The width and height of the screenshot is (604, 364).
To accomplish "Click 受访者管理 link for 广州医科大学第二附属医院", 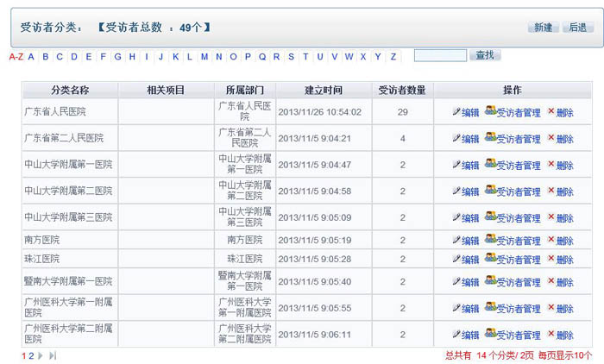I will tap(519, 336).
